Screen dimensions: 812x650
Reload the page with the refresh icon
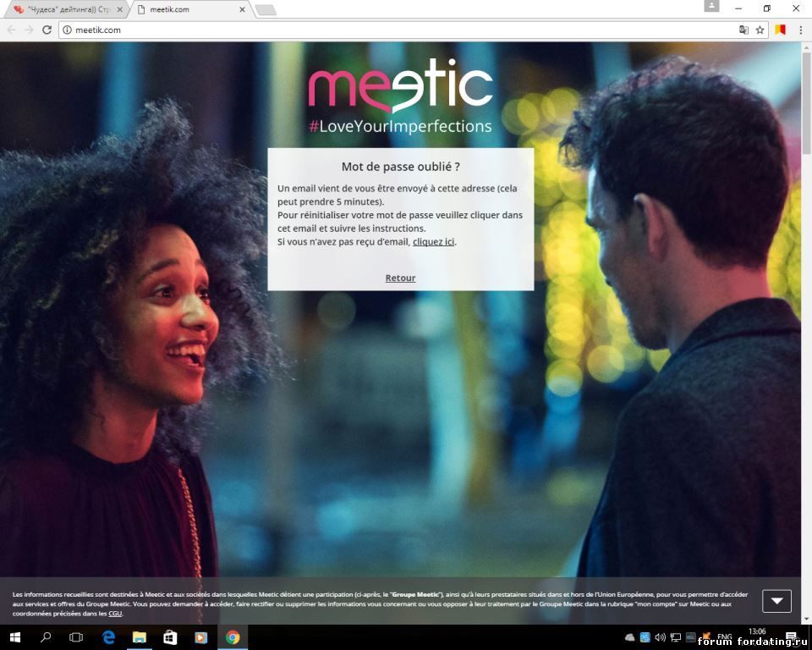pyautogui.click(x=47, y=30)
